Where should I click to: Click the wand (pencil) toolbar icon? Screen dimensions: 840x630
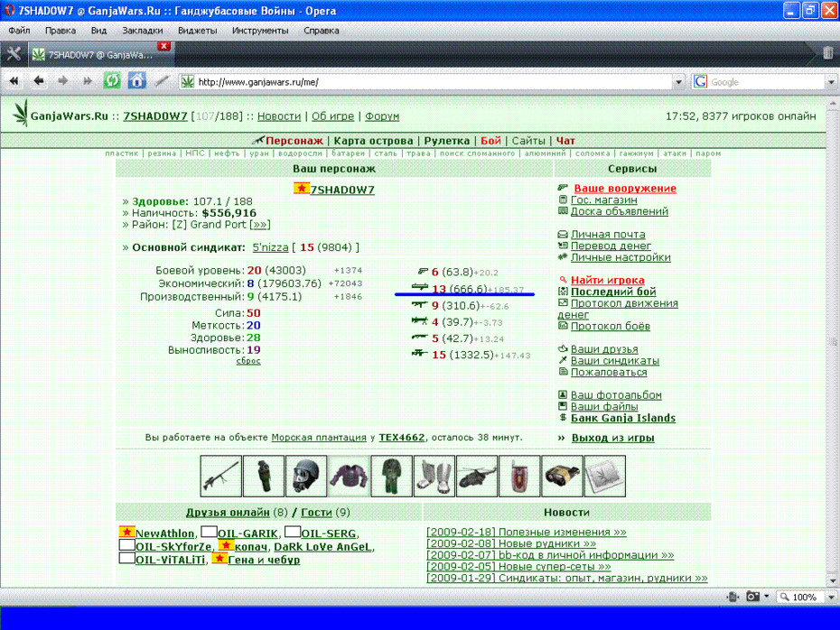(x=162, y=81)
